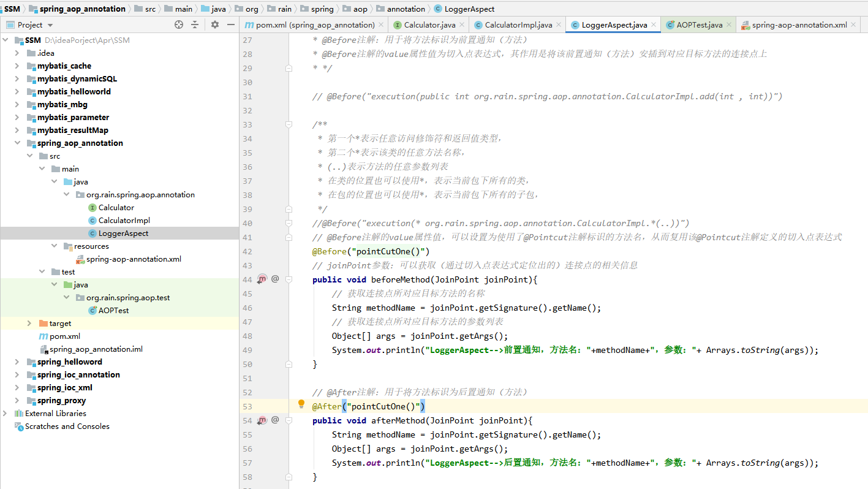Close the pom.xml editor tab
Screen dimensions: 868x489
pyautogui.click(x=381, y=25)
